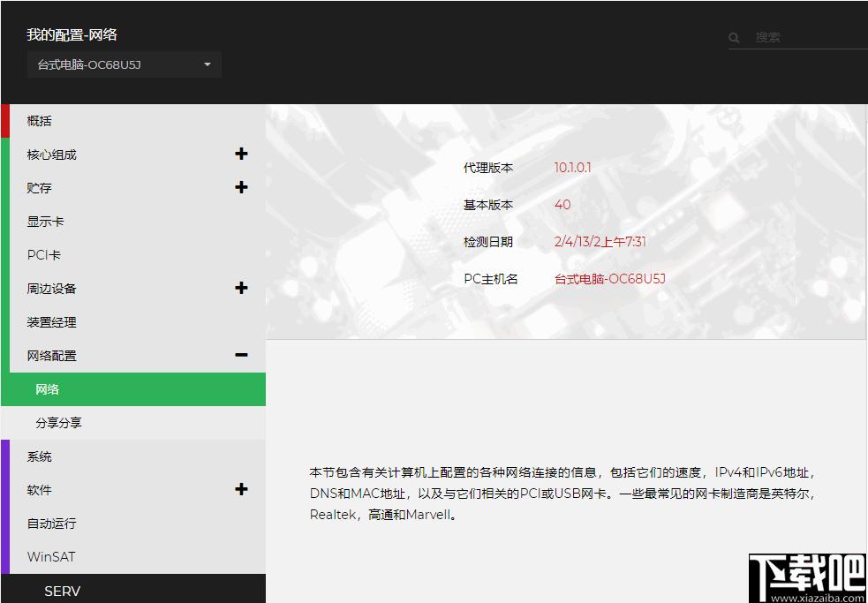The height and width of the screenshot is (603, 868).
Task: Open the 概括 summary section
Action: point(132,121)
